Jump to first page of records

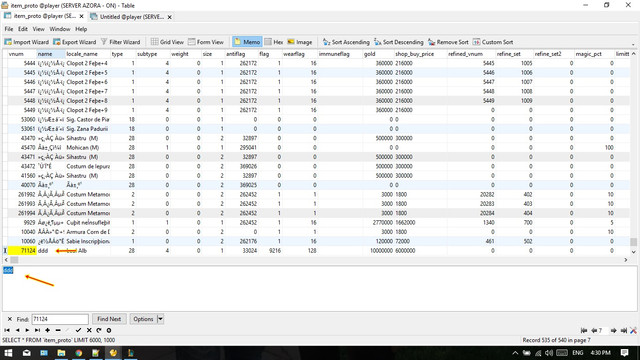tap(584, 331)
